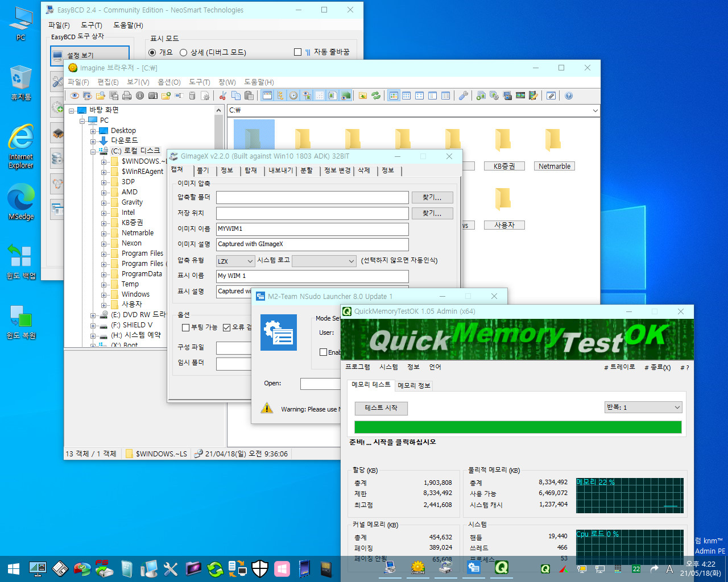Expand the Program Files tree node
728x582 pixels.
coord(104,253)
